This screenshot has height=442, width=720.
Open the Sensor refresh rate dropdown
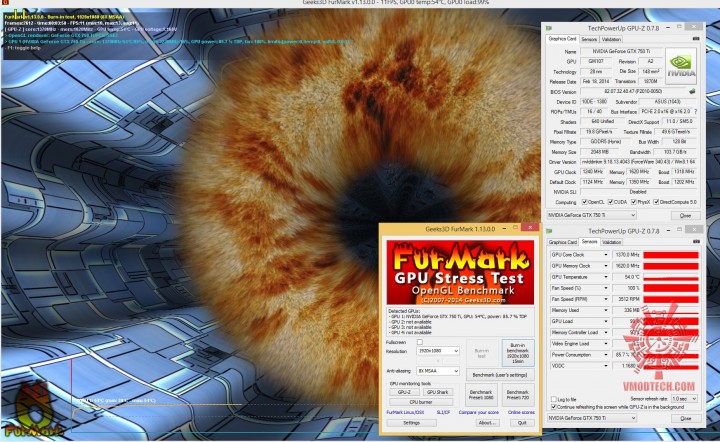684,399
